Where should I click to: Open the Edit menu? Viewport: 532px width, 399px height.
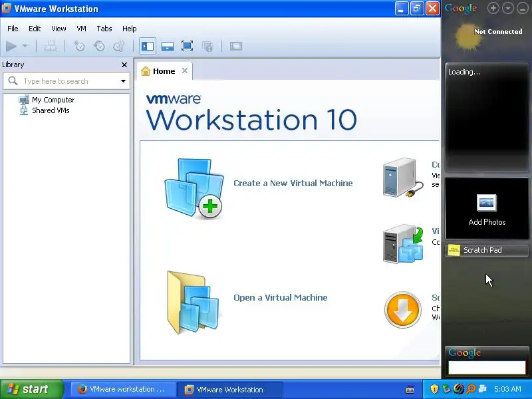point(35,29)
